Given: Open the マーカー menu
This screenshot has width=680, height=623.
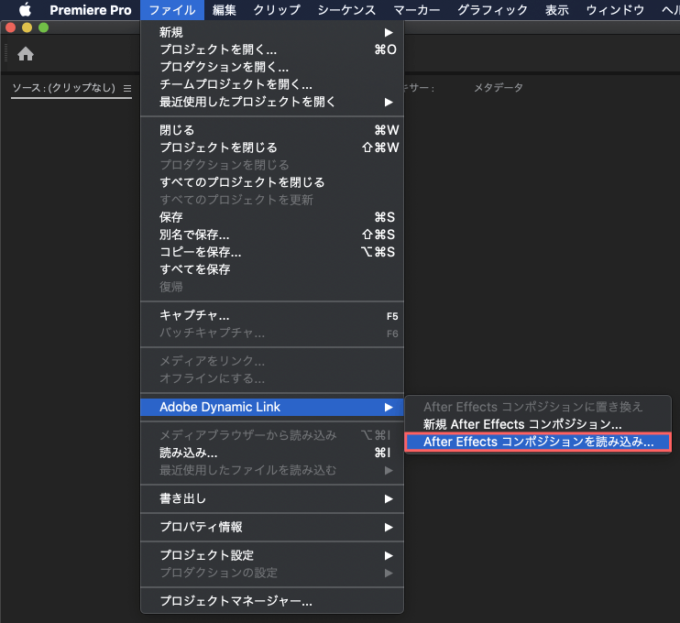Looking at the screenshot, I should tap(416, 10).
